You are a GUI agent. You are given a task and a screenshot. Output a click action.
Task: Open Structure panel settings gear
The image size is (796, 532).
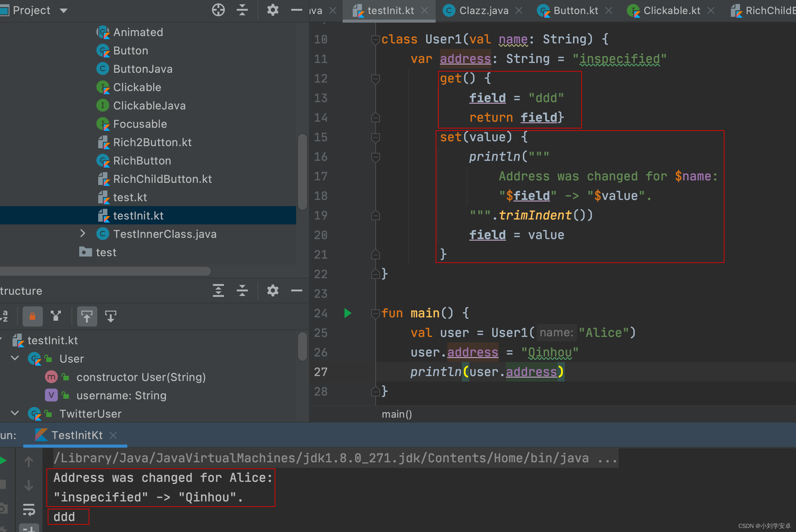coord(273,290)
